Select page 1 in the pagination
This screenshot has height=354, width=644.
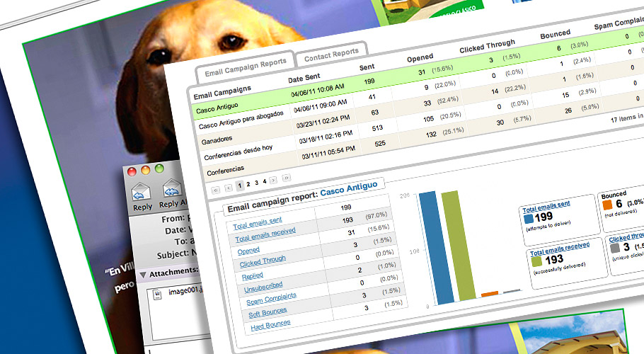click(240, 185)
